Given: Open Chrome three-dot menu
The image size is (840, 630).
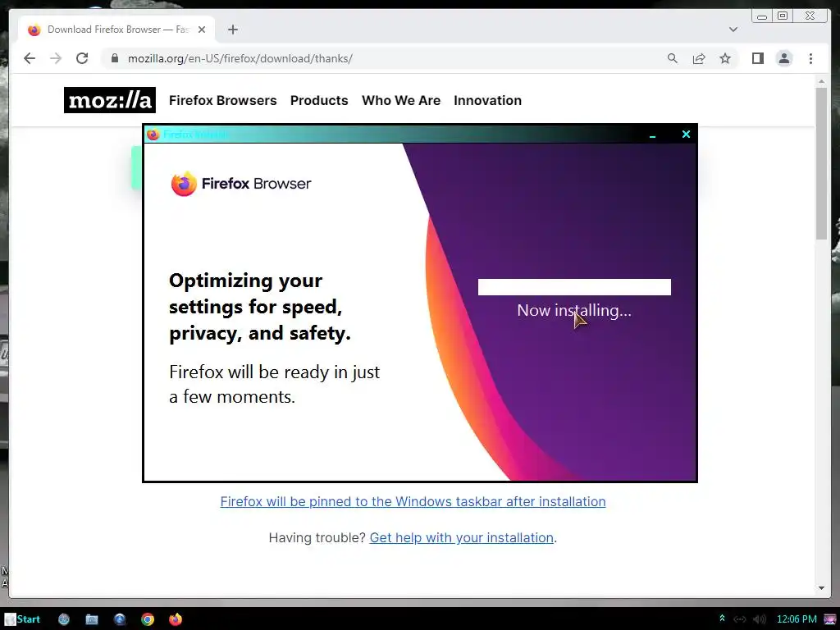Looking at the screenshot, I should 810,58.
